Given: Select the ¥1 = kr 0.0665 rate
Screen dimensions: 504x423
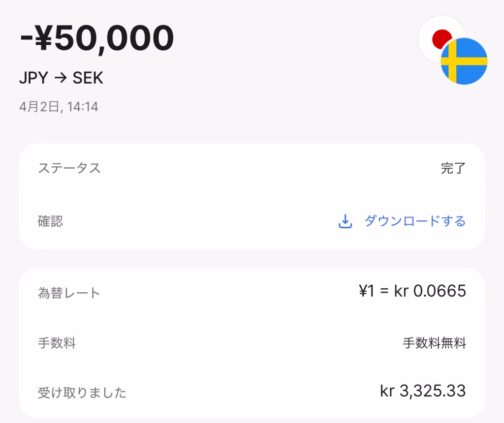Looking at the screenshot, I should (x=412, y=291).
